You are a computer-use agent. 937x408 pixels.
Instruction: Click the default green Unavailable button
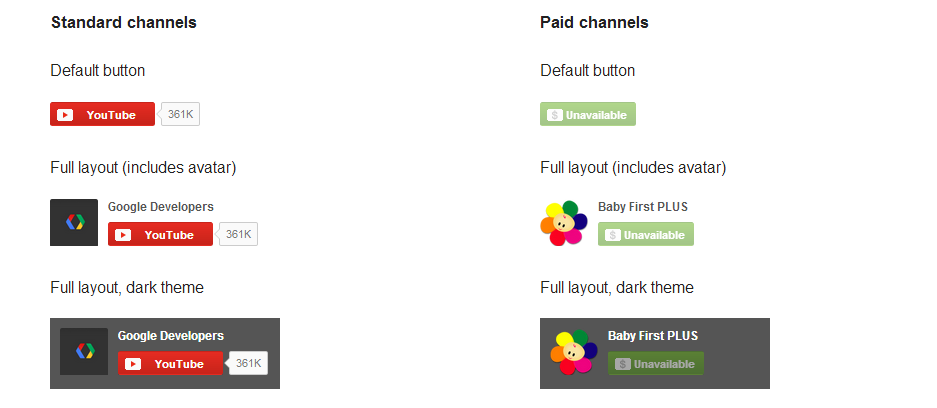tap(588, 114)
